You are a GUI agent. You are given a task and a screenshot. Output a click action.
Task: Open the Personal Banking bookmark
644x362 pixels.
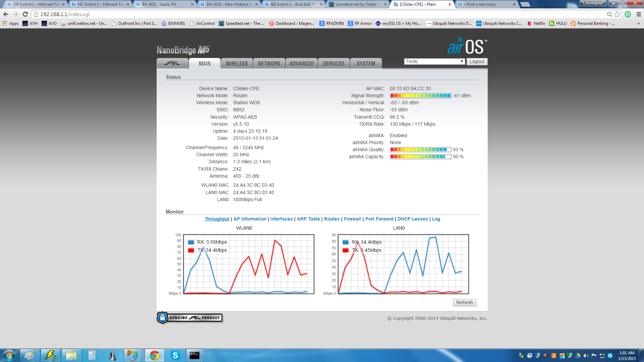(x=593, y=23)
